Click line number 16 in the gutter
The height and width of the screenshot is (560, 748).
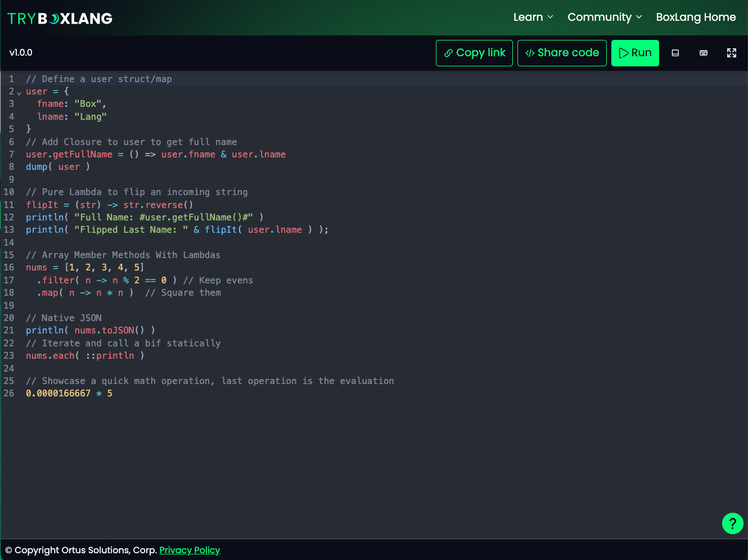tap(9, 267)
